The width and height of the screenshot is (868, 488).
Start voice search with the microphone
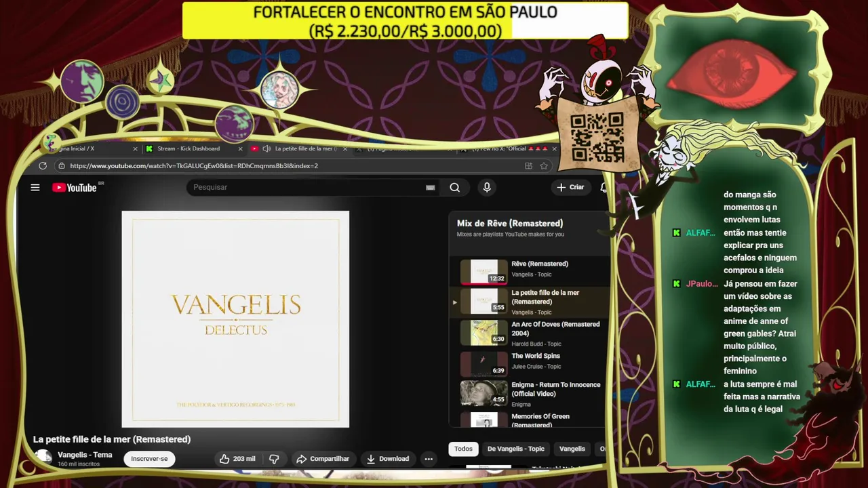487,188
